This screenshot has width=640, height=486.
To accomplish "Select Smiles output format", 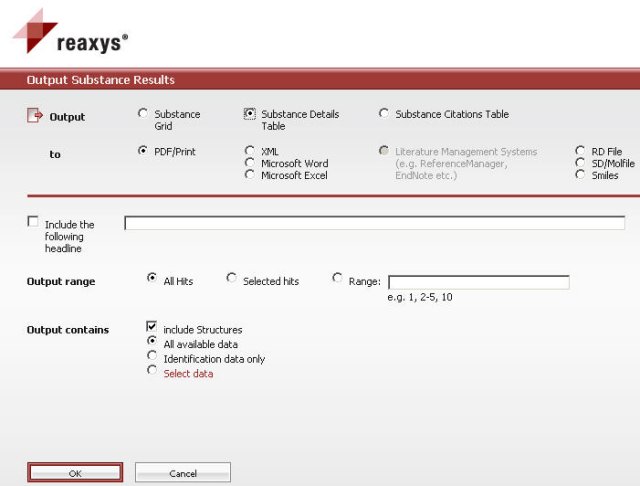I will [581, 175].
